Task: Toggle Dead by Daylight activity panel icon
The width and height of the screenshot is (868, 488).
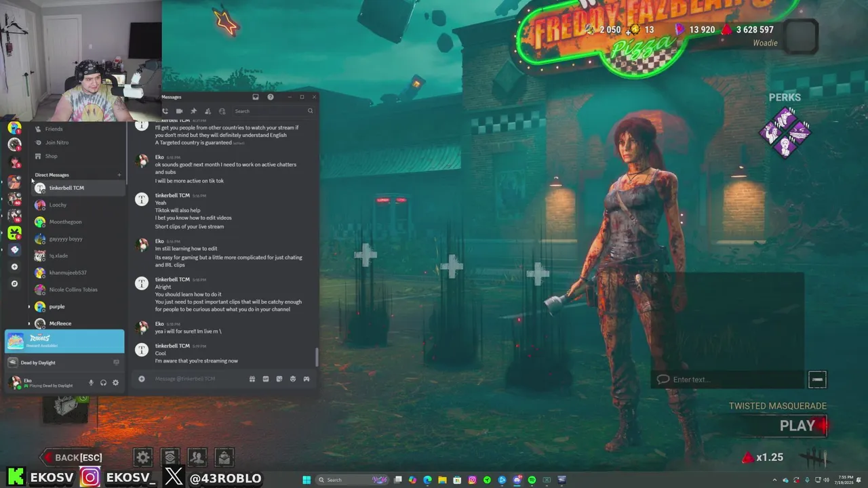Action: (116, 363)
